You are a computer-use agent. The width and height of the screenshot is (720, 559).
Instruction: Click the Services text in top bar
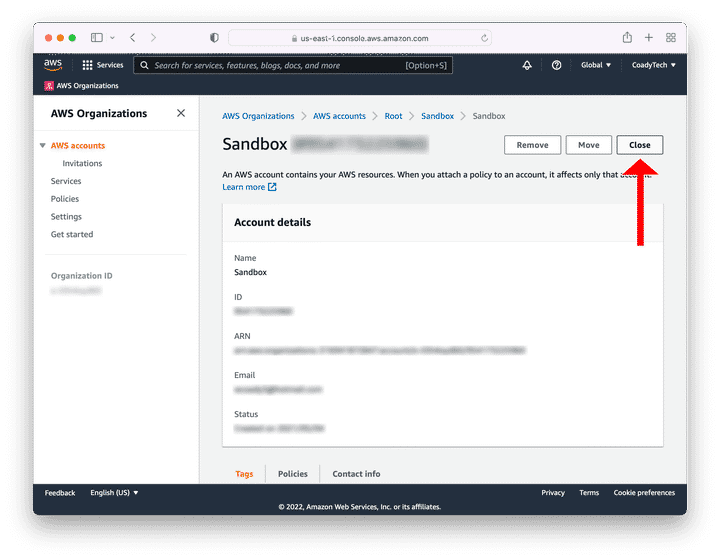110,65
